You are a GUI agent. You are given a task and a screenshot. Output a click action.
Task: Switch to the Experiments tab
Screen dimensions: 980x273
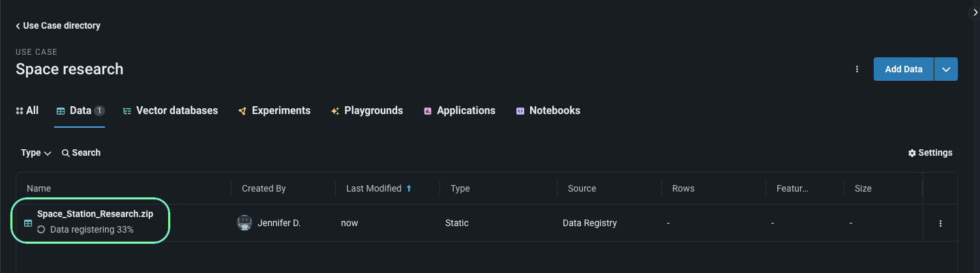(x=274, y=111)
